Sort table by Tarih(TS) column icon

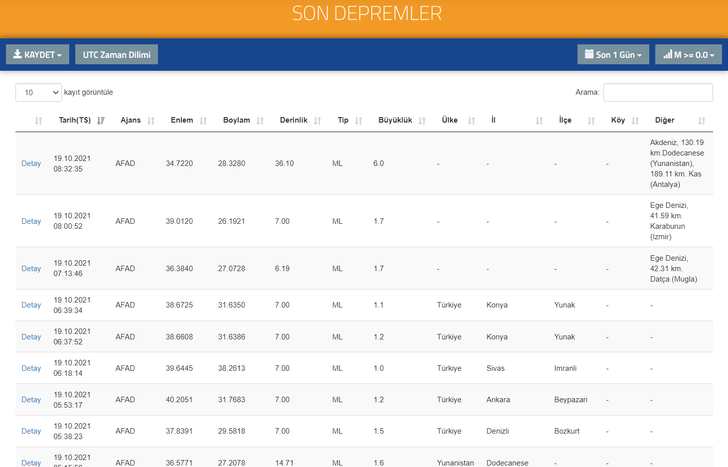pyautogui.click(x=101, y=121)
